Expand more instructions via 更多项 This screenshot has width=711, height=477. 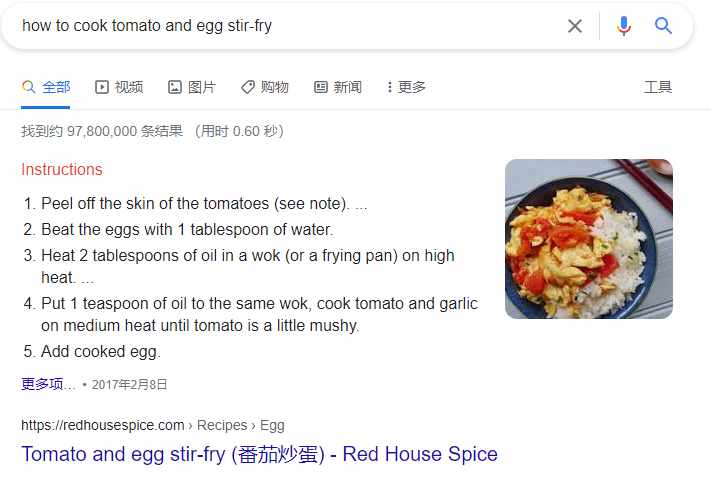pos(48,384)
